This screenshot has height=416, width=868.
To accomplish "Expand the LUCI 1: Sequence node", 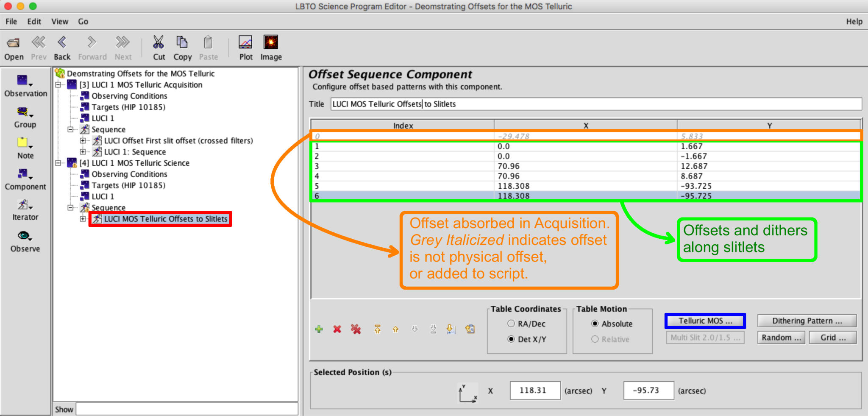I will pos(83,152).
